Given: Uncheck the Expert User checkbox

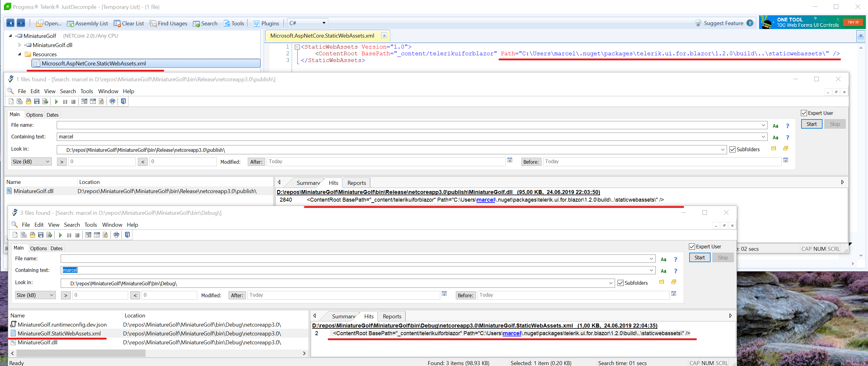Looking at the screenshot, I should tap(804, 113).
